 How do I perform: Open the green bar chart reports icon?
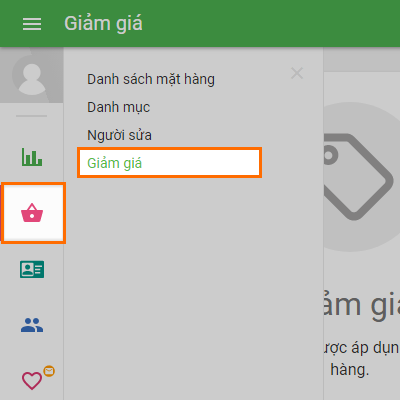click(32, 157)
